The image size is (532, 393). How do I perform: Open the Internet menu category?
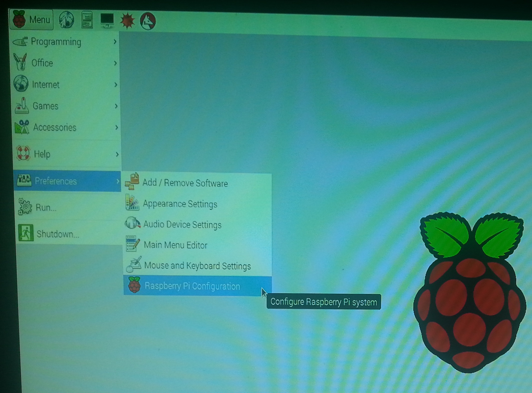pyautogui.click(x=66, y=84)
